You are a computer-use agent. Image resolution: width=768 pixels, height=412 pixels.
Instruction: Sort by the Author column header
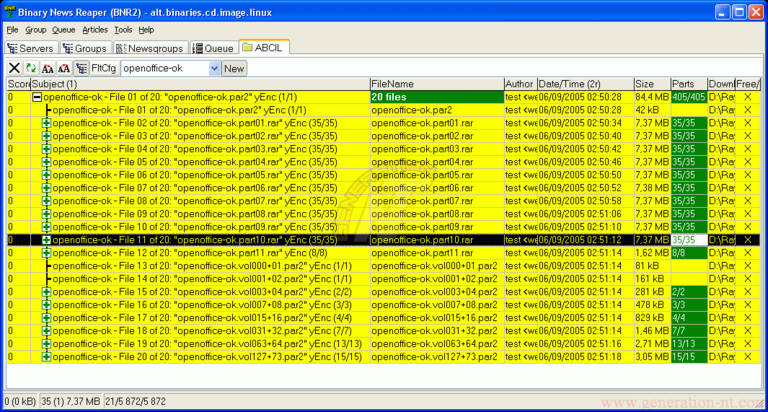pyautogui.click(x=521, y=84)
